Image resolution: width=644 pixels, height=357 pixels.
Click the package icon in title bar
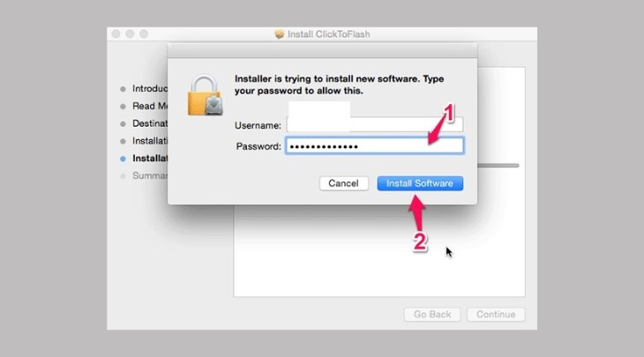pyautogui.click(x=280, y=34)
